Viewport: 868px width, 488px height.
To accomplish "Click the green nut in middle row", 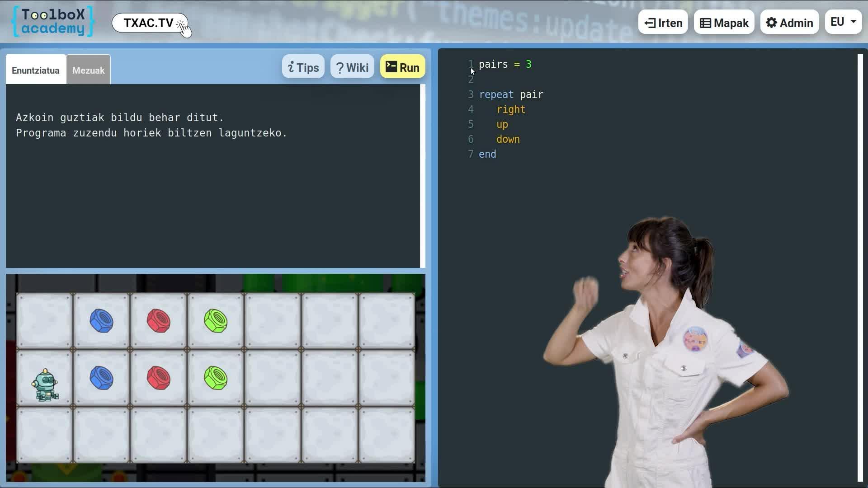I will click(x=216, y=378).
